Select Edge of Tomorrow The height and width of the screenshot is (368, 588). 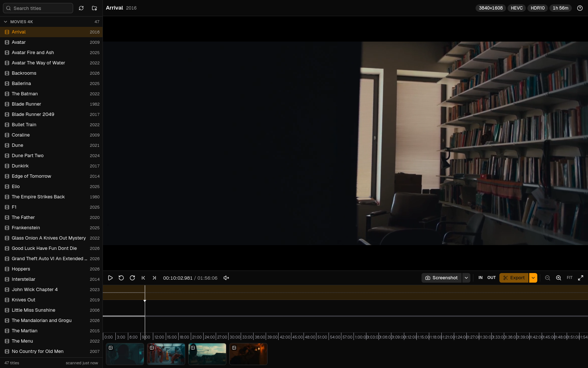point(51,176)
